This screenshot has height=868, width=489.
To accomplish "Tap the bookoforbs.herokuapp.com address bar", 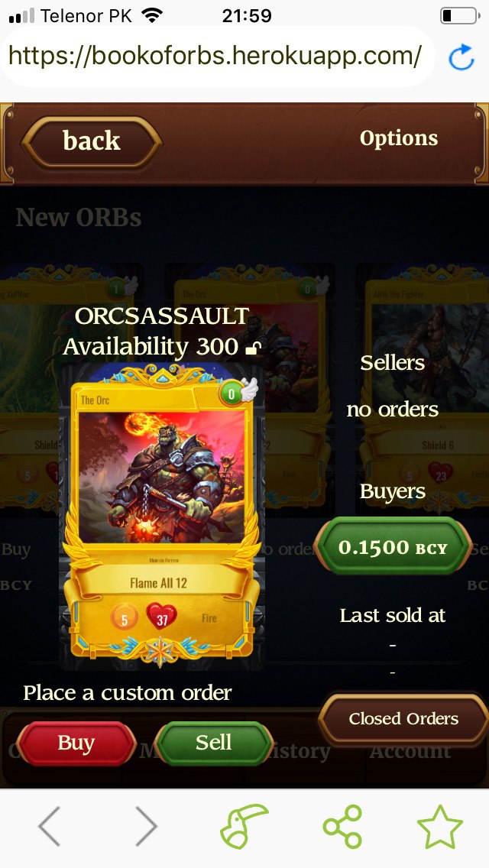I will click(x=216, y=57).
